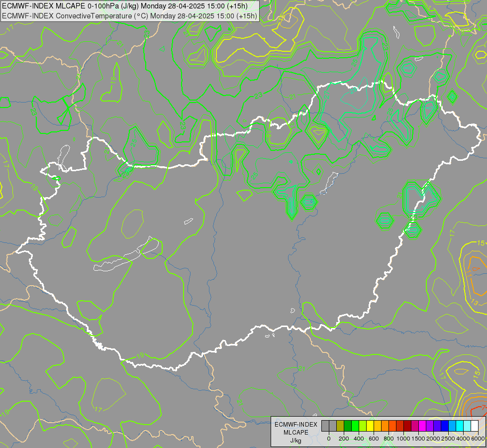Select the white swatch in the legend
Screen dimensions: 487x448
[x=475, y=426]
